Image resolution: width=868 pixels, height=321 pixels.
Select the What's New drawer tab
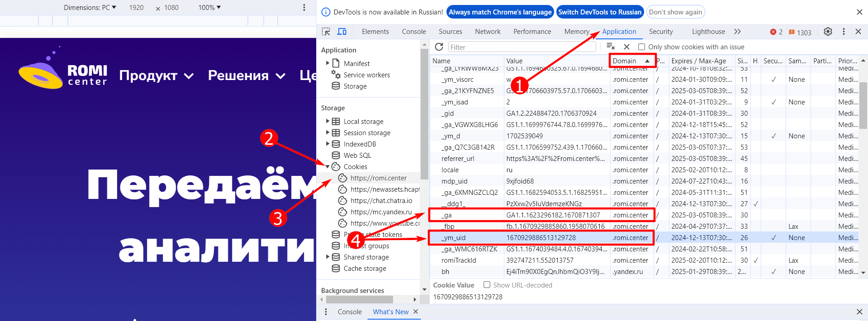tap(391, 312)
